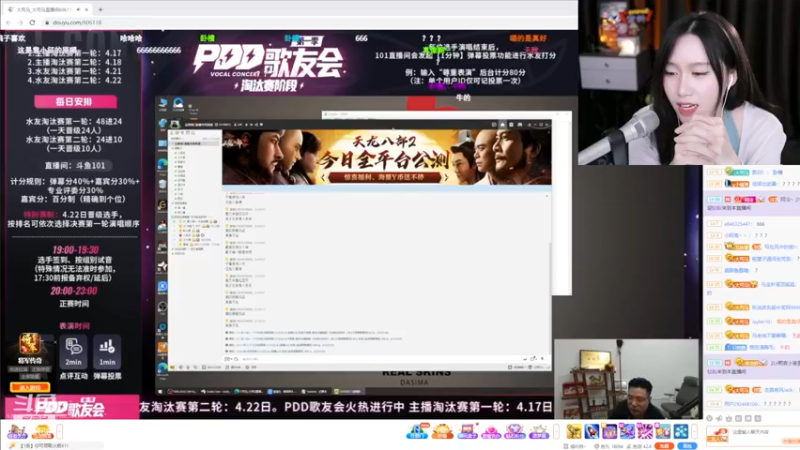This screenshot has height=450, width=800.
Task: Click the blue backpack button under gifts
Action: [687, 446]
